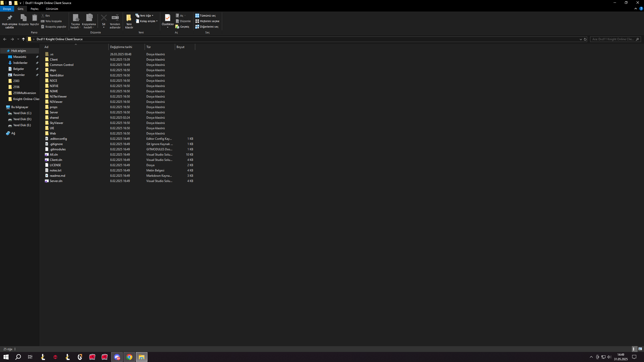Switch to the Paylaş ribbon tab
This screenshot has width=644, height=362.
pyautogui.click(x=34, y=9)
